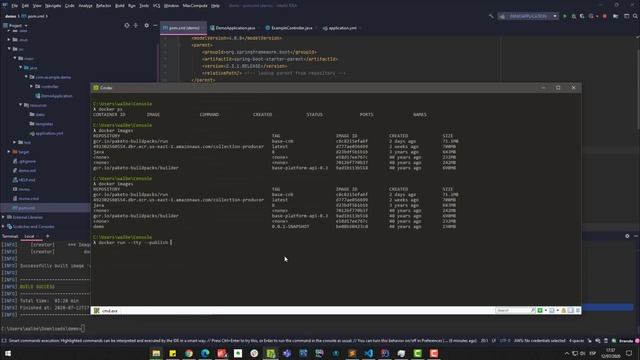Switch to the pom.xml (demo) editor tab

coord(184,28)
